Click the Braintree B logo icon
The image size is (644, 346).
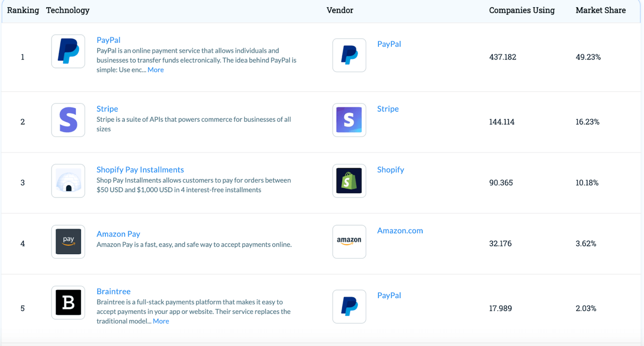68,303
